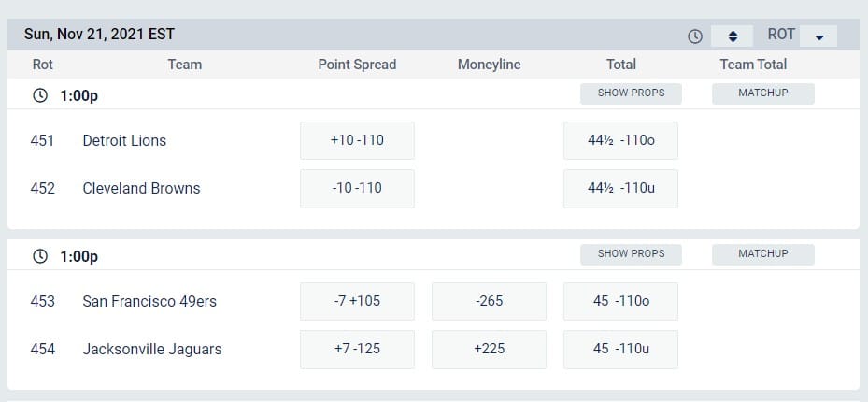Pick over 44½ -110o total
Image resolution: width=868 pixels, height=402 pixels.
[x=620, y=140]
